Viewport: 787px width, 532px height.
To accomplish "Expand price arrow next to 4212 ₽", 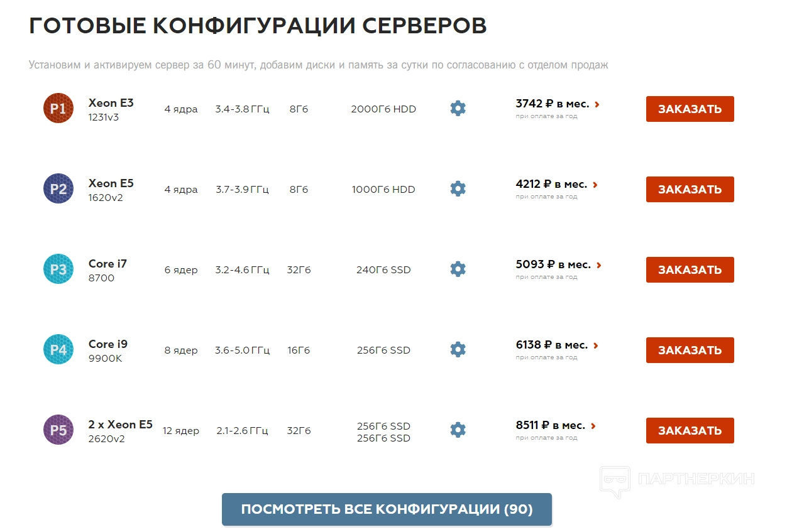I will click(x=595, y=185).
